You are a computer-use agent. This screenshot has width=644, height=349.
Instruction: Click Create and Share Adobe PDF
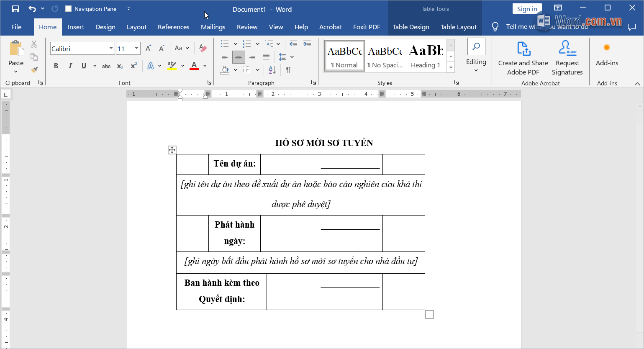pyautogui.click(x=523, y=59)
